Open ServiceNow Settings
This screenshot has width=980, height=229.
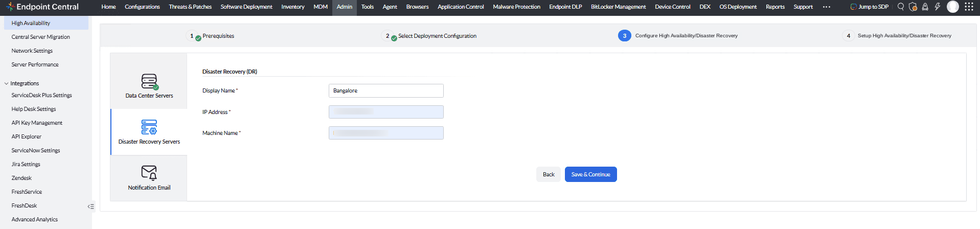coord(36,150)
